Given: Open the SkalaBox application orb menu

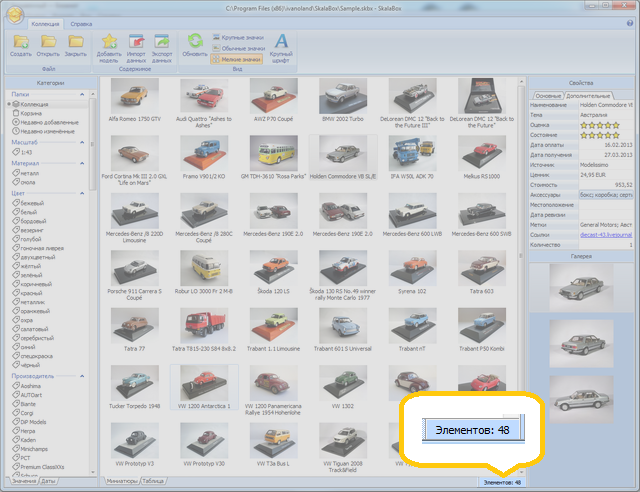Looking at the screenshot, I should (x=16, y=15).
